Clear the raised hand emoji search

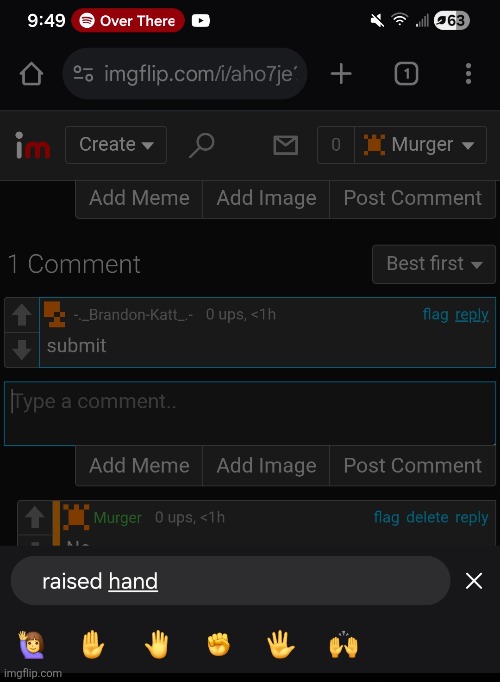point(473,581)
